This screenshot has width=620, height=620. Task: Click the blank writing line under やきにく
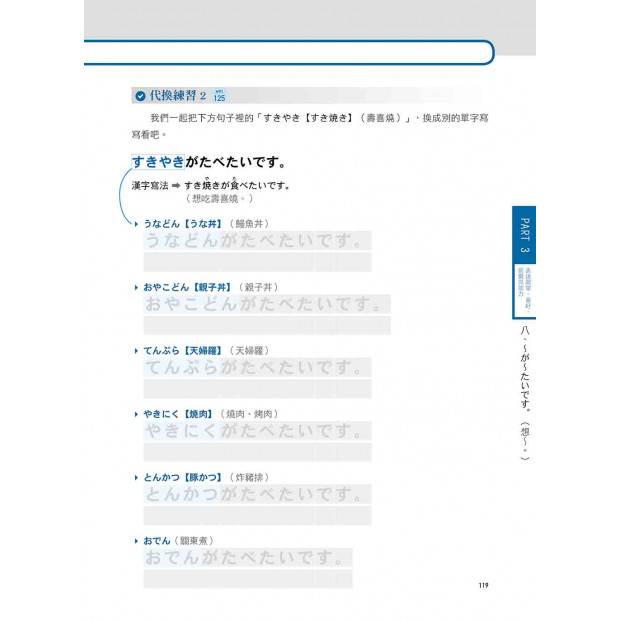tap(257, 452)
